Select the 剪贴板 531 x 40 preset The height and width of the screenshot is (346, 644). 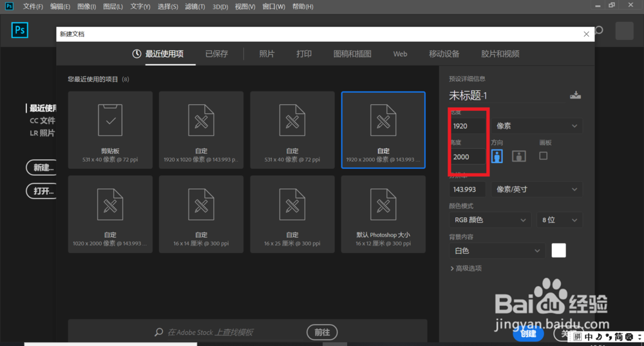(110, 130)
